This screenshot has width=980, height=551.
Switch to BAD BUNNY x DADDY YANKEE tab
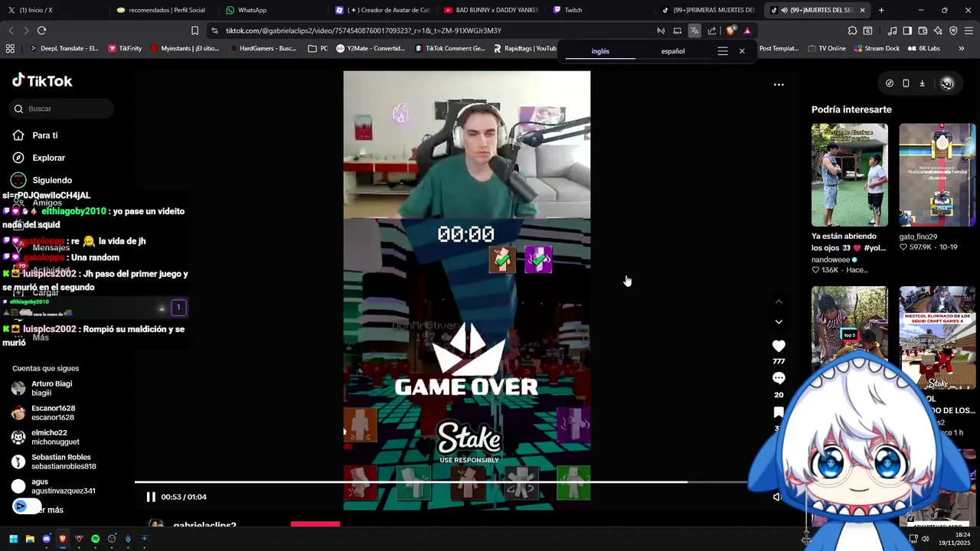click(491, 10)
